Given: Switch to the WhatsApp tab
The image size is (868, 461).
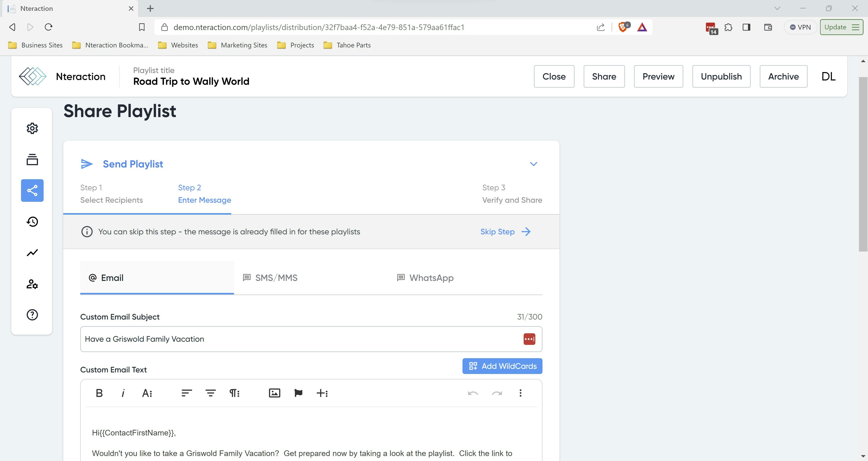Looking at the screenshot, I should pyautogui.click(x=465, y=278).
